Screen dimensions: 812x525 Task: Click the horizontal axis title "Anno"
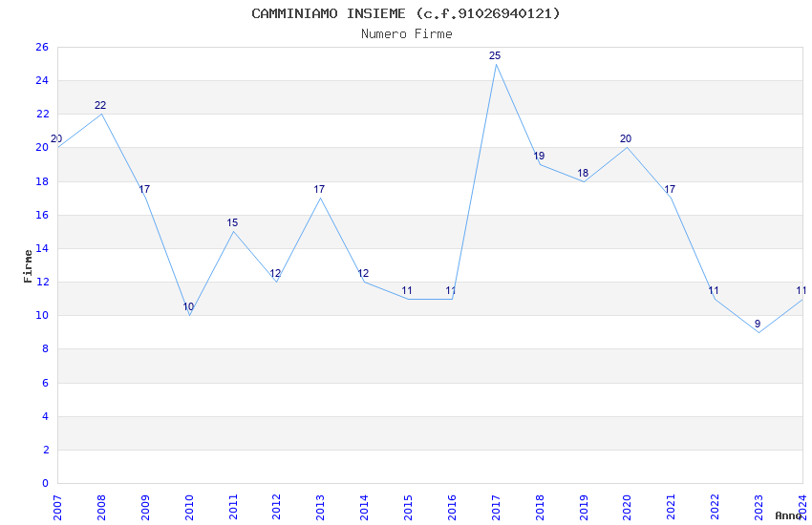coord(788,515)
